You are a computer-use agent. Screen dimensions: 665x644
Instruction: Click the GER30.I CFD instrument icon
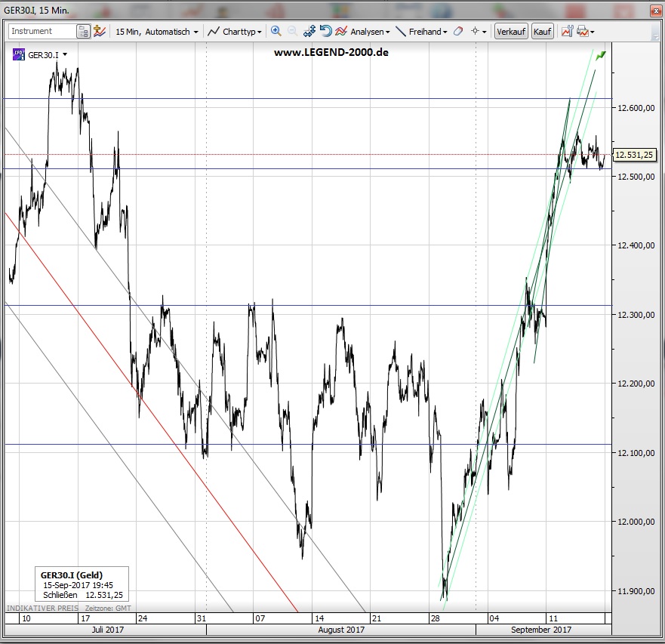point(19,54)
